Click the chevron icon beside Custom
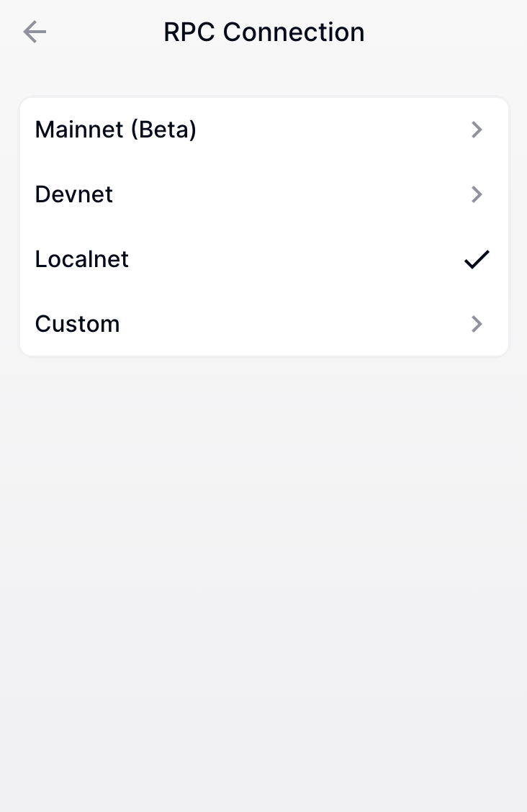Viewport: 527px width, 812px height. pyautogui.click(x=477, y=324)
